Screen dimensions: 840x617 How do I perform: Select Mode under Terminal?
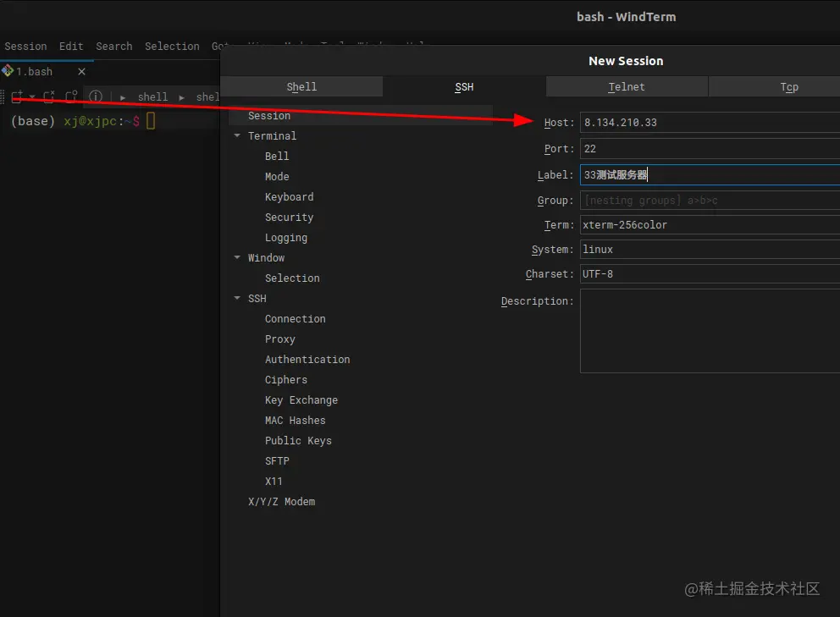point(277,177)
